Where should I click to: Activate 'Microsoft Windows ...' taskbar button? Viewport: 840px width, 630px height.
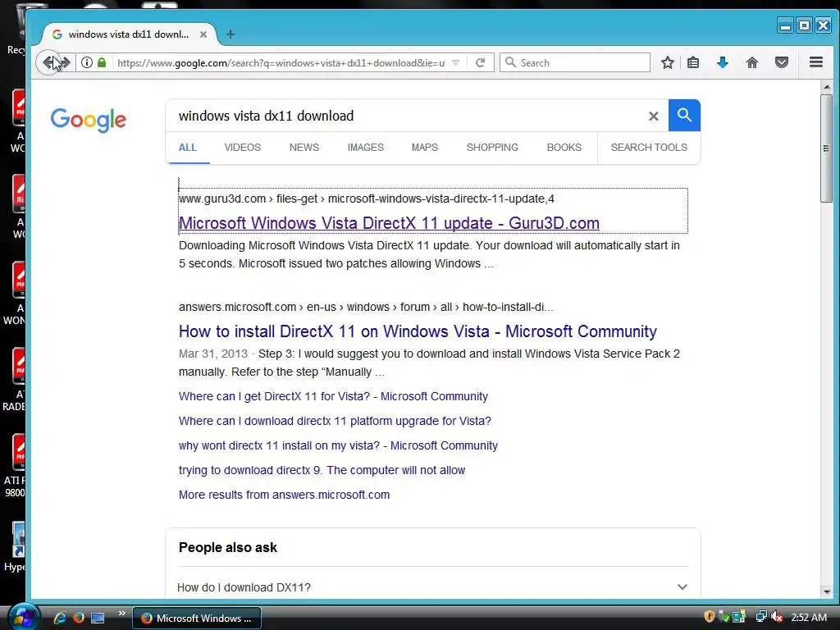click(x=197, y=618)
